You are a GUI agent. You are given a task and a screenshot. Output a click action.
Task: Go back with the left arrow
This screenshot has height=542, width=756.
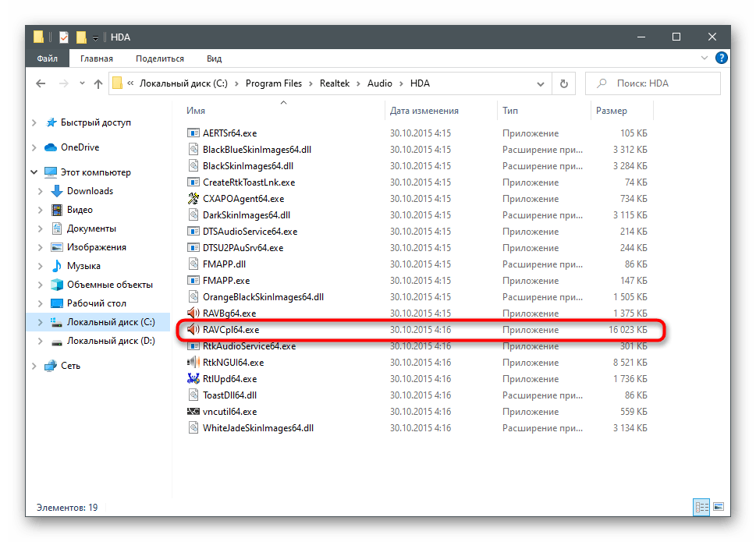pyautogui.click(x=41, y=83)
